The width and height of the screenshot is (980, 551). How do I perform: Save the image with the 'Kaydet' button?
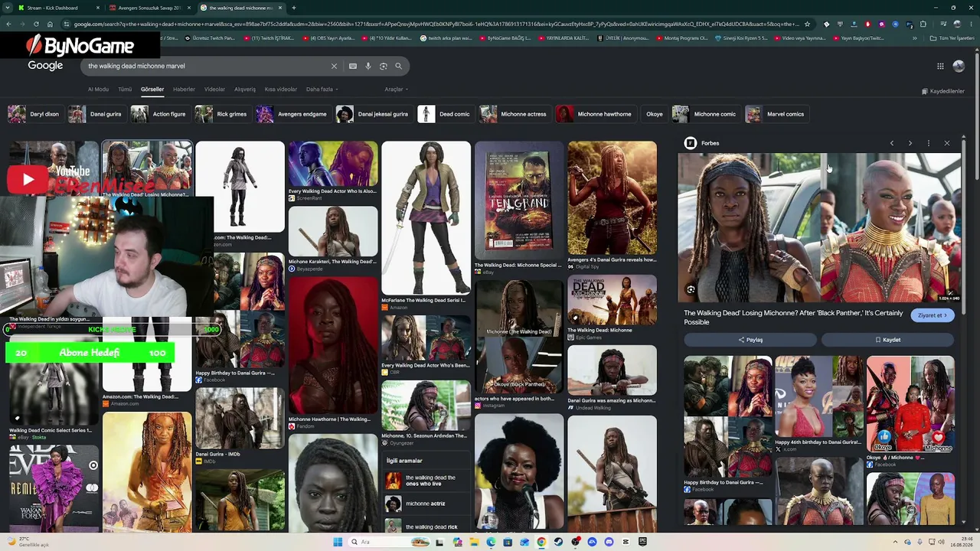888,340
